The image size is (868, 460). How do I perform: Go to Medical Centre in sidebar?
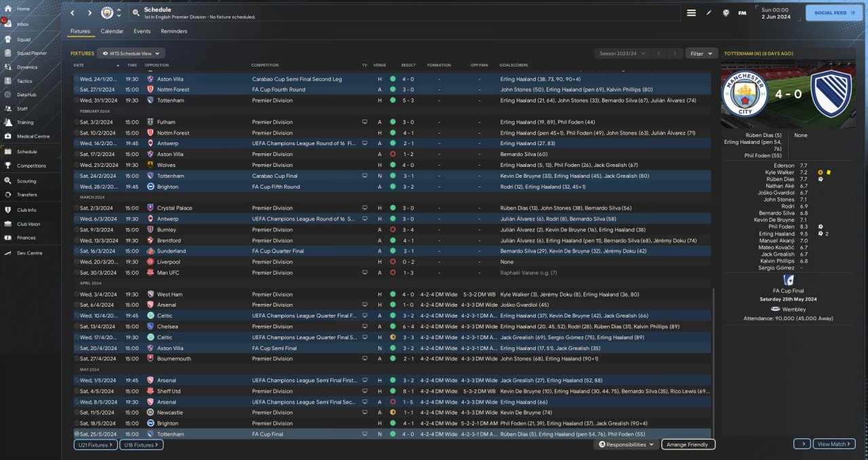coord(33,136)
